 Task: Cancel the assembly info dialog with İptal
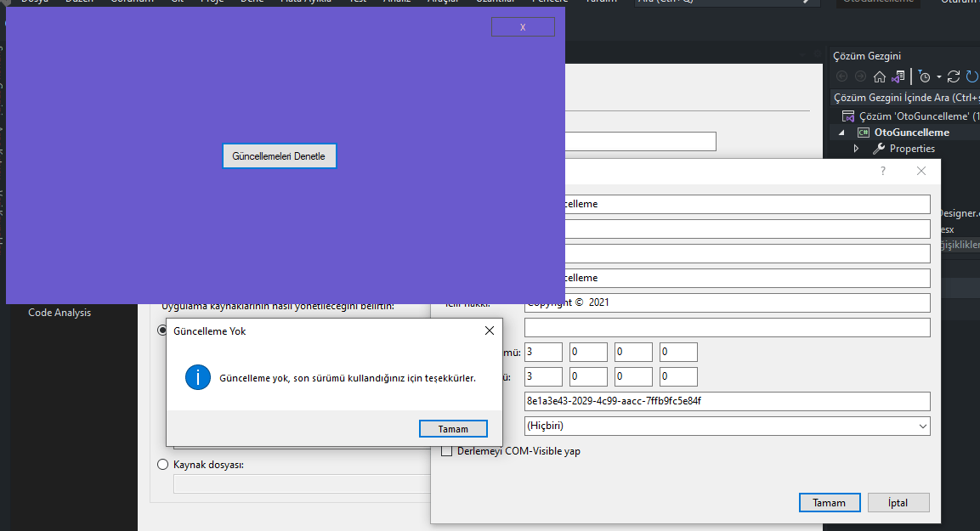[x=898, y=502]
